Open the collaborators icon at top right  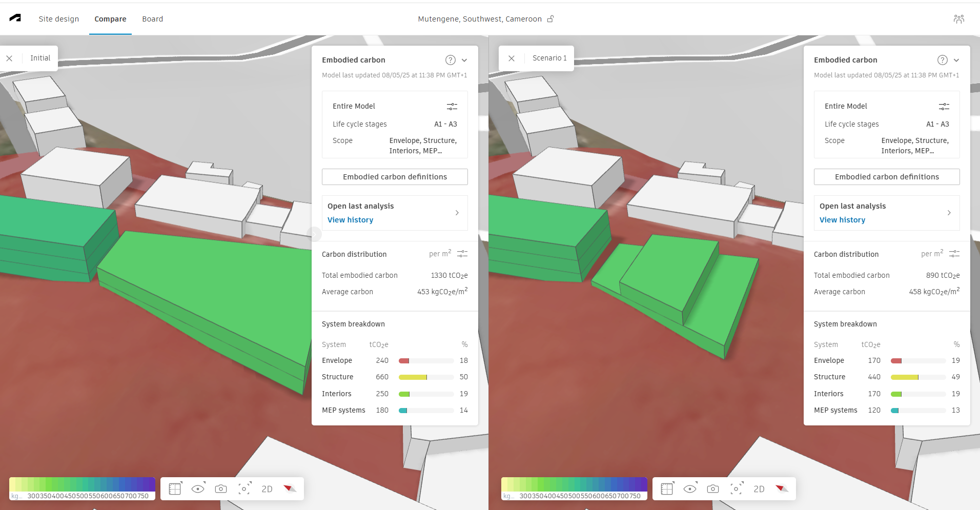click(x=958, y=19)
